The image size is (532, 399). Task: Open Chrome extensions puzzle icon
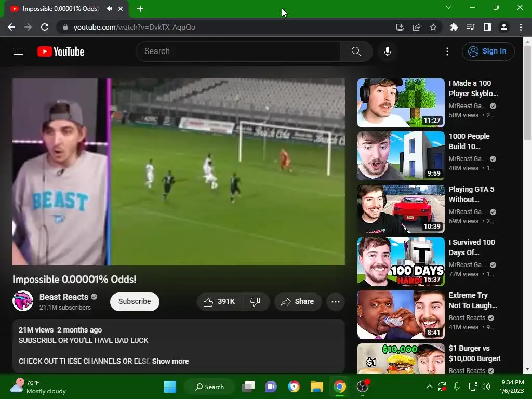tap(454, 27)
